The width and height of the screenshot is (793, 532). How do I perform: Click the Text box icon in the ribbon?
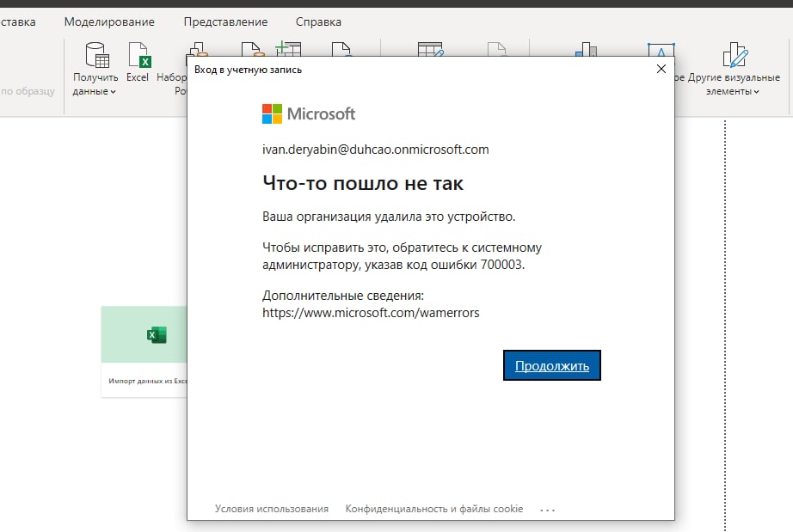point(661,50)
